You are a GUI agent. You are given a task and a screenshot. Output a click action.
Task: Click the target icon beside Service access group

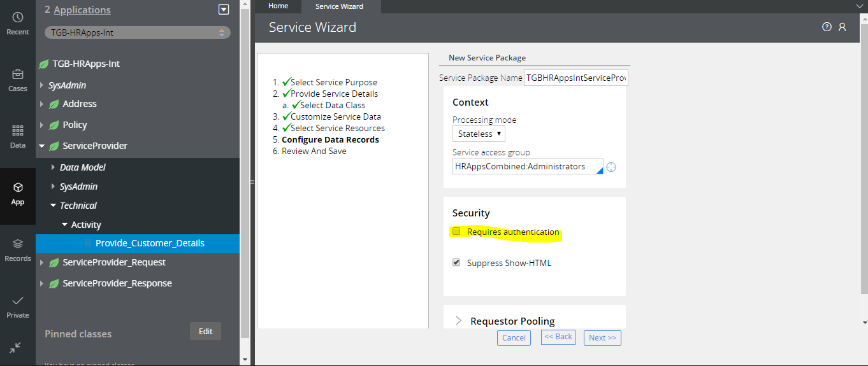click(611, 167)
